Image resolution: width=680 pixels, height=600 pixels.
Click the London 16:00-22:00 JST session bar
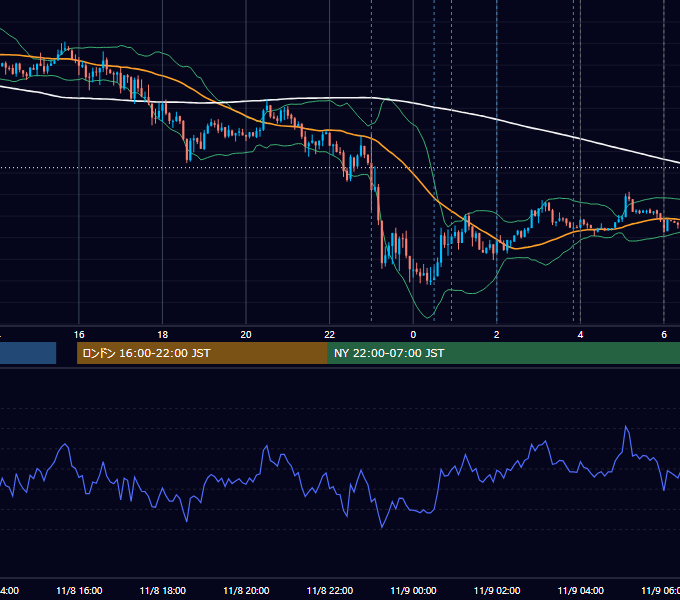tap(202, 353)
